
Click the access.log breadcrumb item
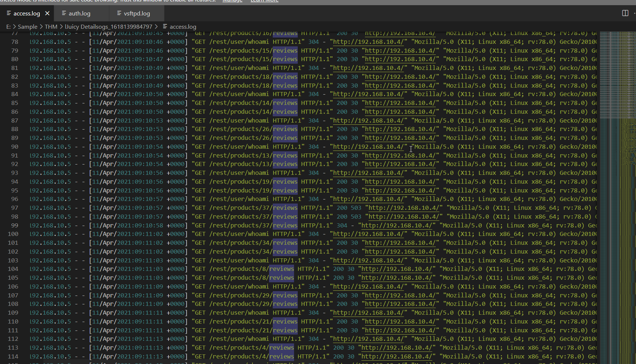pyautogui.click(x=183, y=27)
